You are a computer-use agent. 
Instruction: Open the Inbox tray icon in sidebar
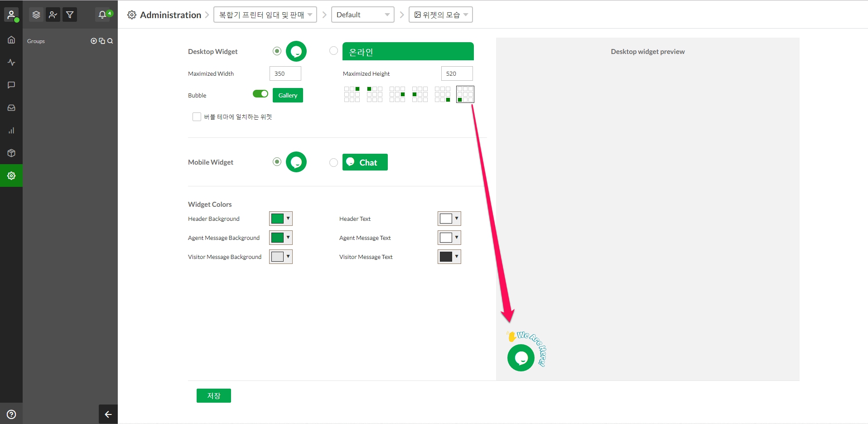[11, 108]
